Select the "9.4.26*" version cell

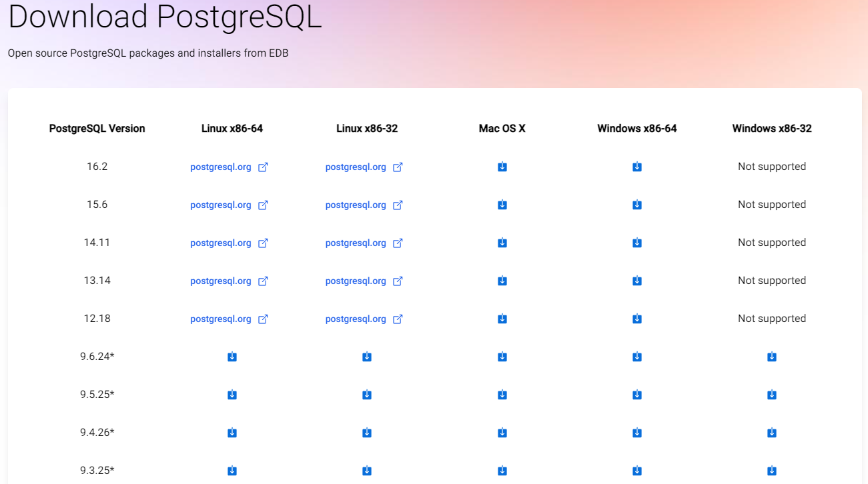[97, 433]
